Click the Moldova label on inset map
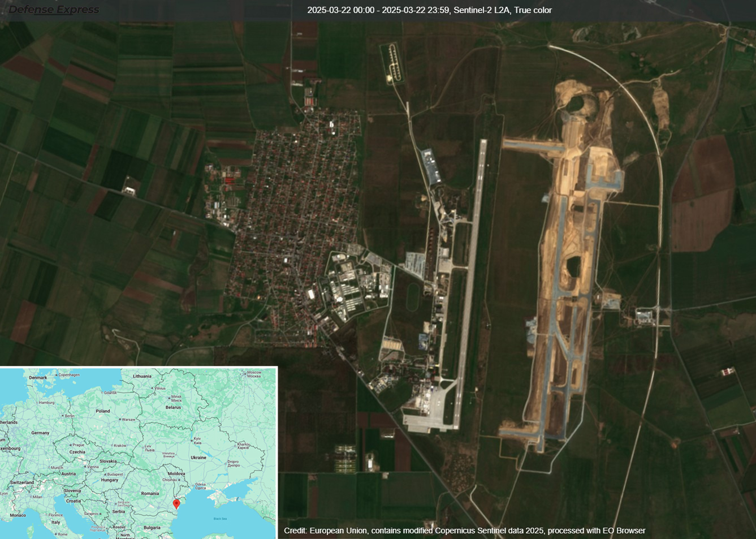Viewport: 756px width, 539px height. click(176, 473)
